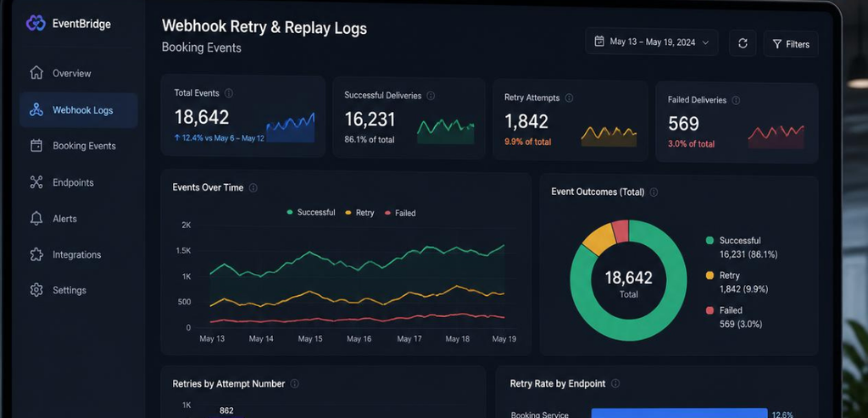The image size is (868, 418).
Task: Click the Settings gear icon
Action: click(x=36, y=290)
